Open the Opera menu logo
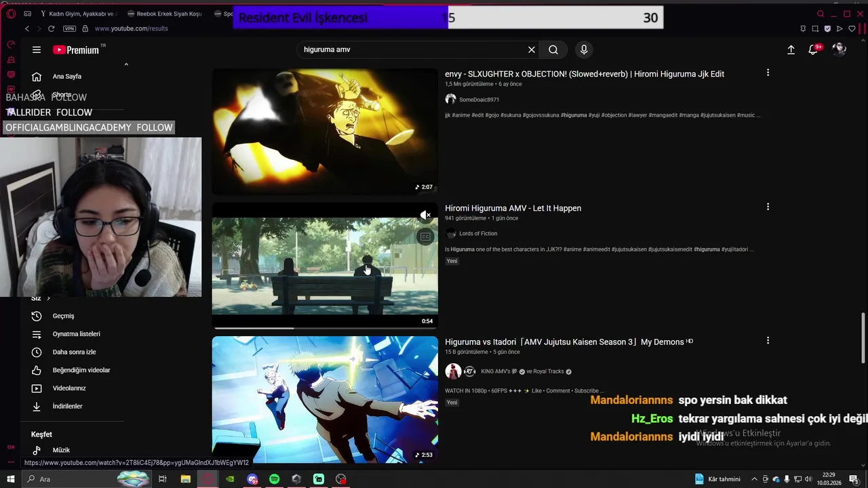 (x=11, y=14)
